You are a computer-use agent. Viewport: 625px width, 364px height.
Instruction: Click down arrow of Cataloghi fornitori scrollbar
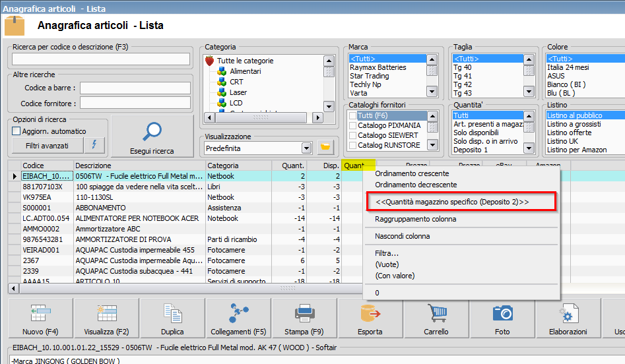click(x=433, y=145)
